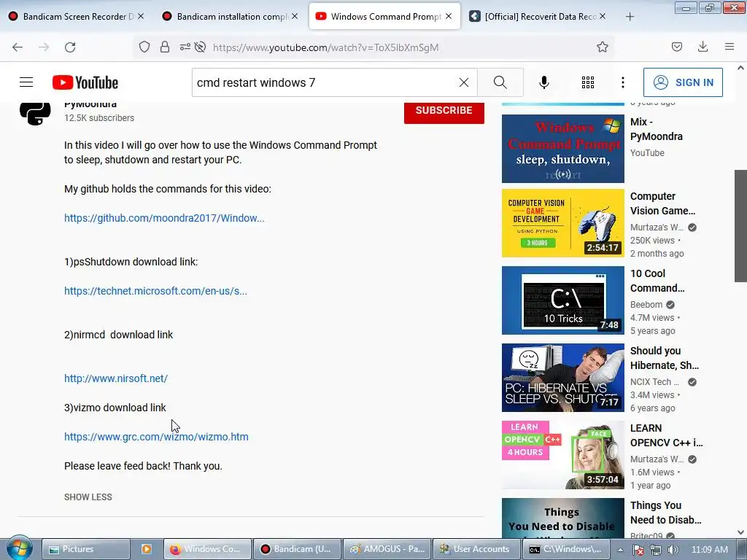747x560 pixels.
Task: Open the three-dot settings menu
Action: (x=623, y=82)
